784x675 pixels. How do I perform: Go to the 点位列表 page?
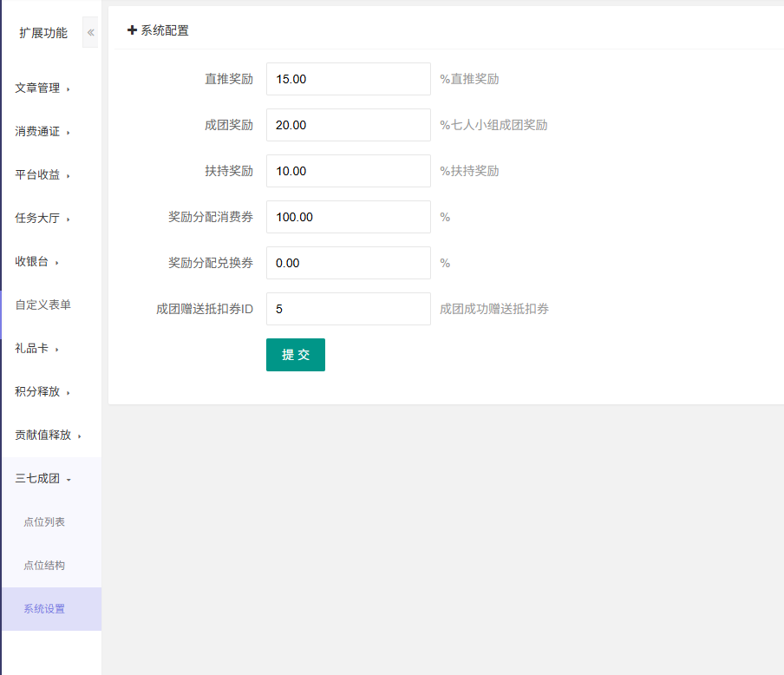[44, 521]
